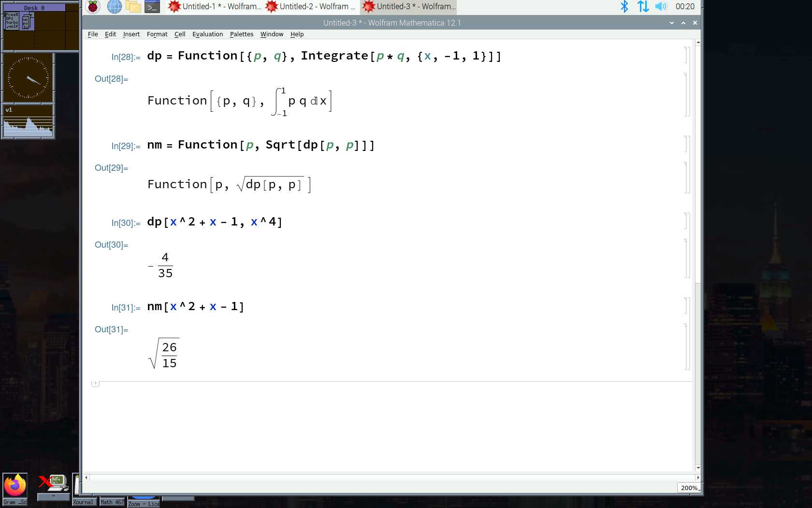Open the Evaluation menu
Image resolution: width=812 pixels, height=508 pixels.
click(207, 34)
